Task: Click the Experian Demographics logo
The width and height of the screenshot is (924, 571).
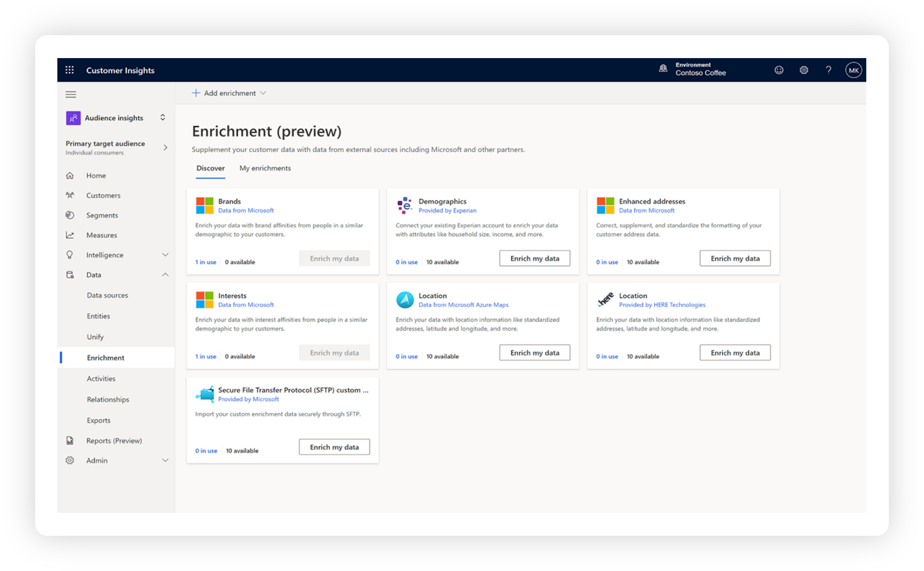Action: point(404,205)
